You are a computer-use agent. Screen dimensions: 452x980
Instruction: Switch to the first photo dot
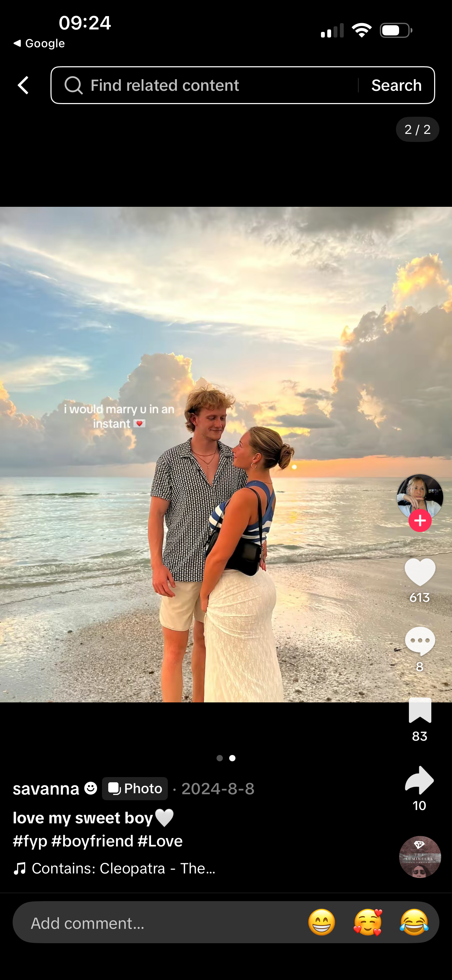pyautogui.click(x=220, y=758)
